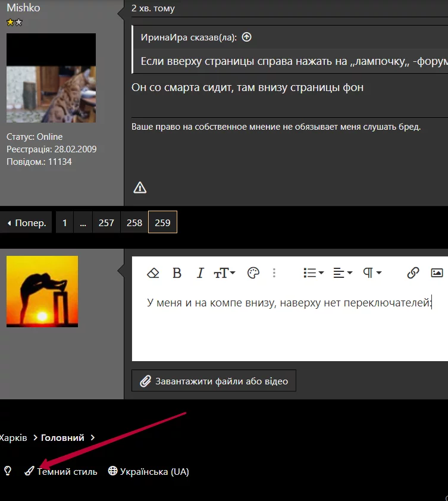Click the post text 'Он со смарта сидит'
This screenshot has width=448, height=501.
(248, 87)
